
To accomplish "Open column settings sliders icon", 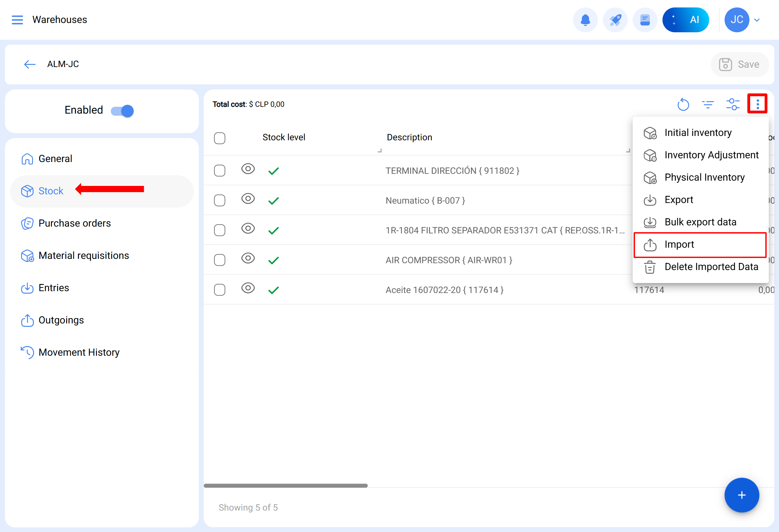I will [x=733, y=105].
